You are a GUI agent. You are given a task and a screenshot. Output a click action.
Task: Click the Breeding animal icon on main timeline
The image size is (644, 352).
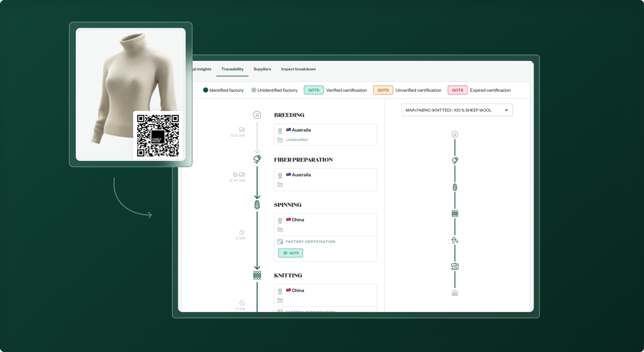[257, 115]
